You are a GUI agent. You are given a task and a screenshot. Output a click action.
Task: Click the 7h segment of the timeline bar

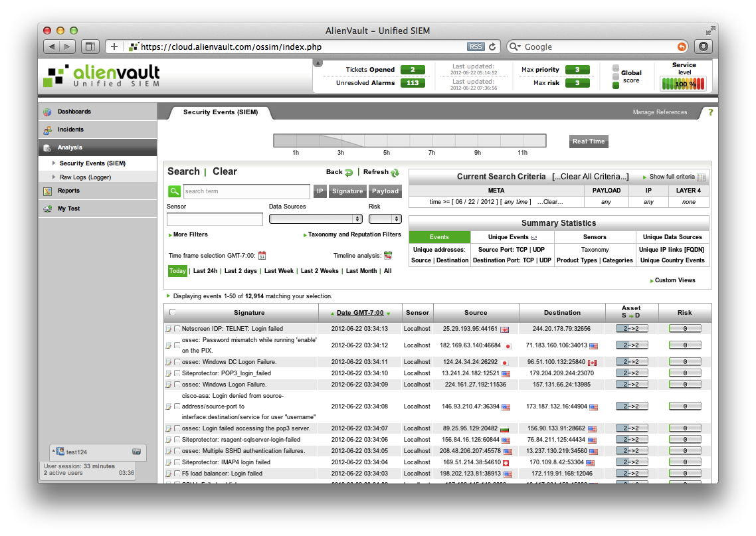(432, 141)
